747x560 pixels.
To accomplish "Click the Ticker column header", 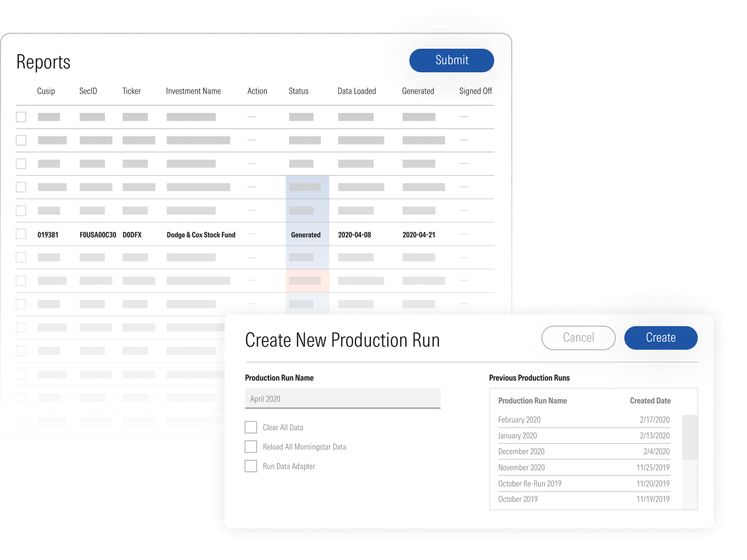I will [131, 91].
